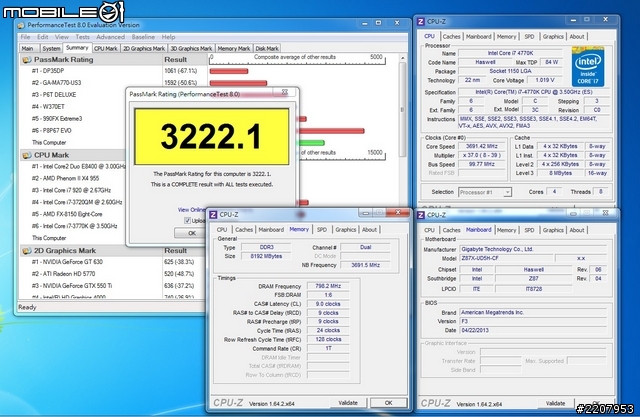Open Memory tab in top CPU-Z window
The height and width of the screenshot is (417, 640).
coord(507,37)
